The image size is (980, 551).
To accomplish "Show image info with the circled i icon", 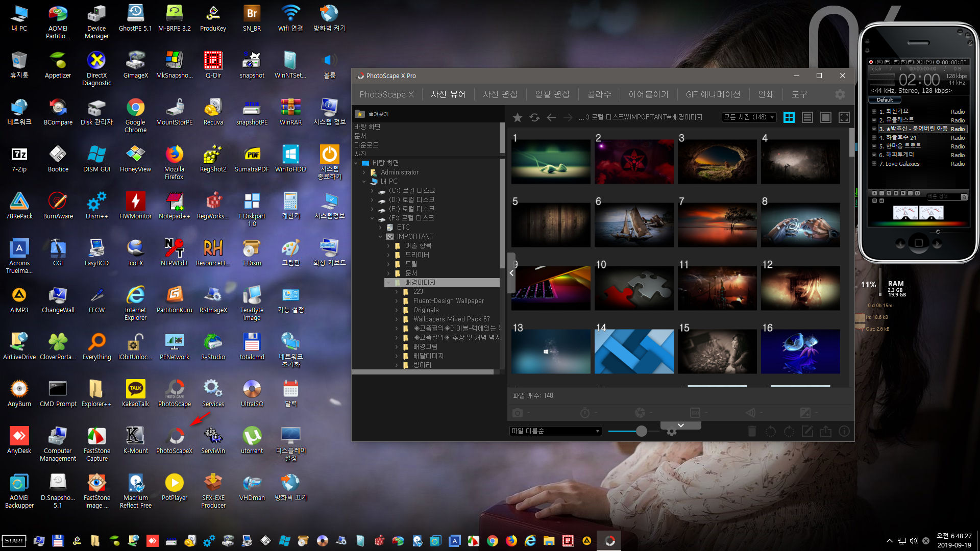I will pyautogui.click(x=844, y=431).
